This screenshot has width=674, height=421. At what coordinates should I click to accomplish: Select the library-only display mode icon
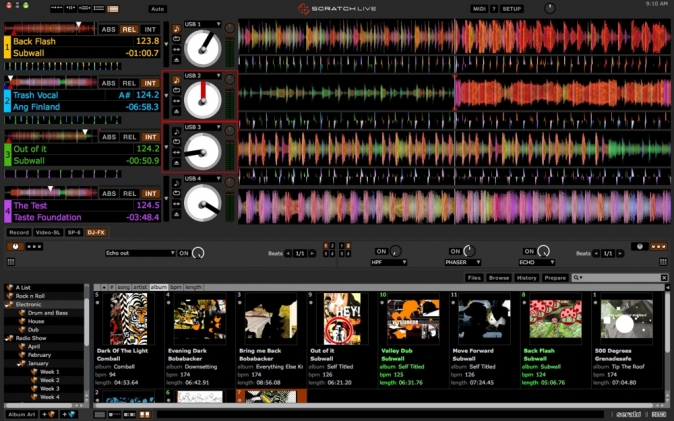point(99,9)
